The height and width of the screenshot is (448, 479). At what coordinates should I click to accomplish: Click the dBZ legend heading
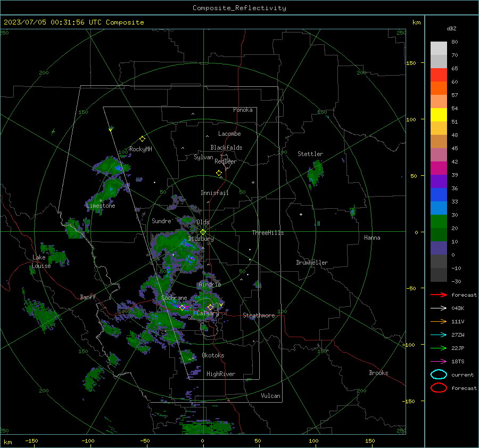pos(451,29)
